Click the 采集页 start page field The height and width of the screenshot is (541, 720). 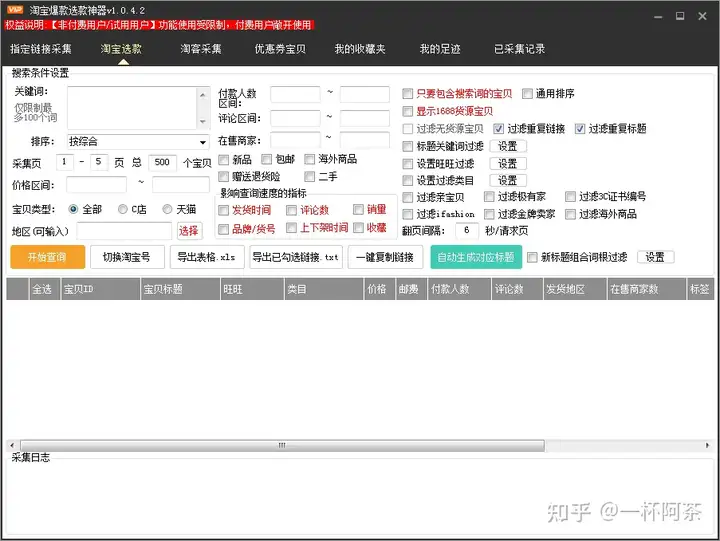tap(64, 162)
